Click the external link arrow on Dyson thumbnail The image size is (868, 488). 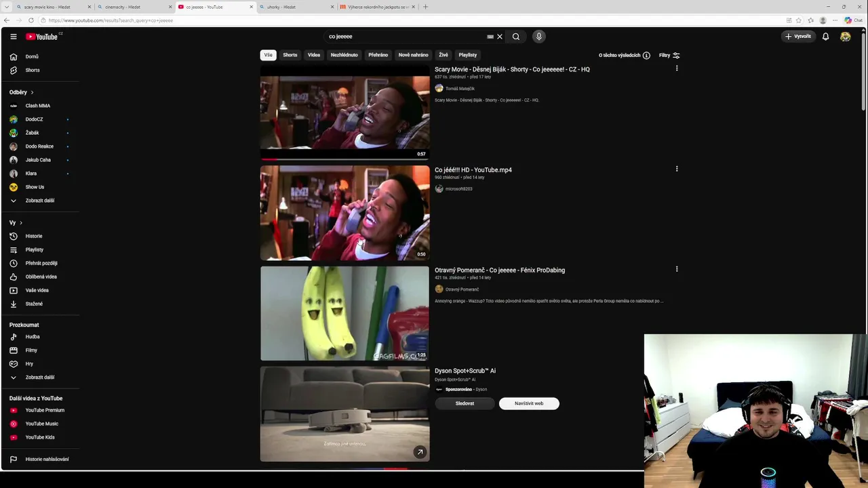coord(420,452)
